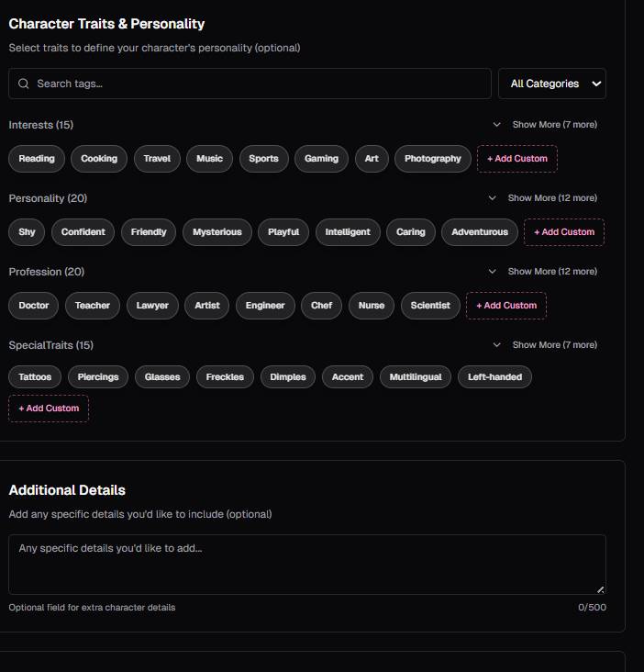Toggle the Sports interest tag
The height and width of the screenshot is (672, 644).
pyautogui.click(x=264, y=159)
